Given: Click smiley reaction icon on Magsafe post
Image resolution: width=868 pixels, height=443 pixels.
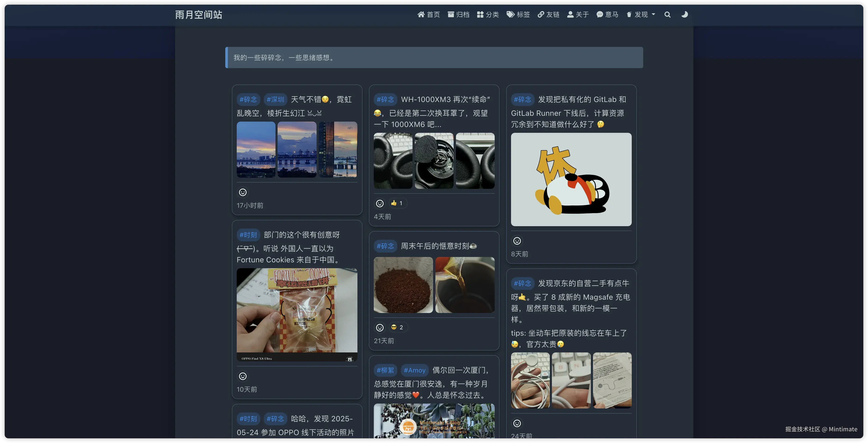Looking at the screenshot, I should (x=517, y=423).
